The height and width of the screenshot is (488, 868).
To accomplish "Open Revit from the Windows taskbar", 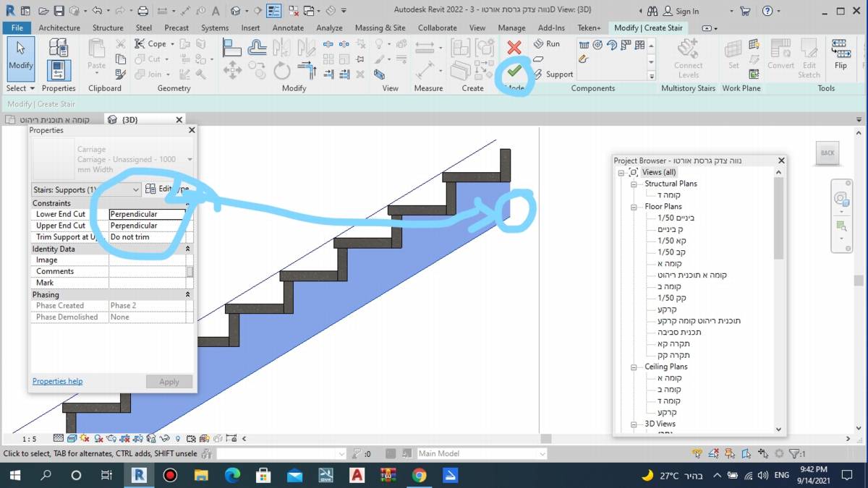I will [138, 475].
